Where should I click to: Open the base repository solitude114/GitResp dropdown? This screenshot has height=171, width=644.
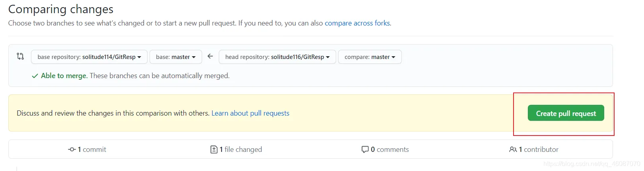coord(89,57)
